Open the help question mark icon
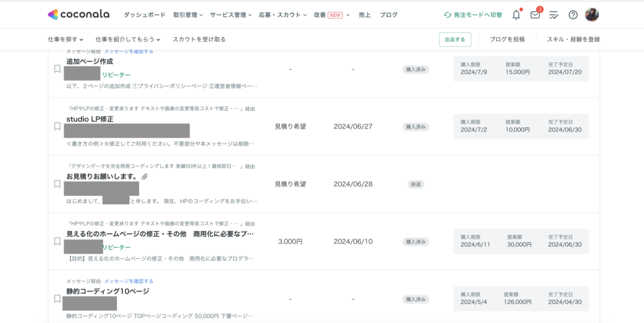Viewport: 644px width, 323px height. 573,15
